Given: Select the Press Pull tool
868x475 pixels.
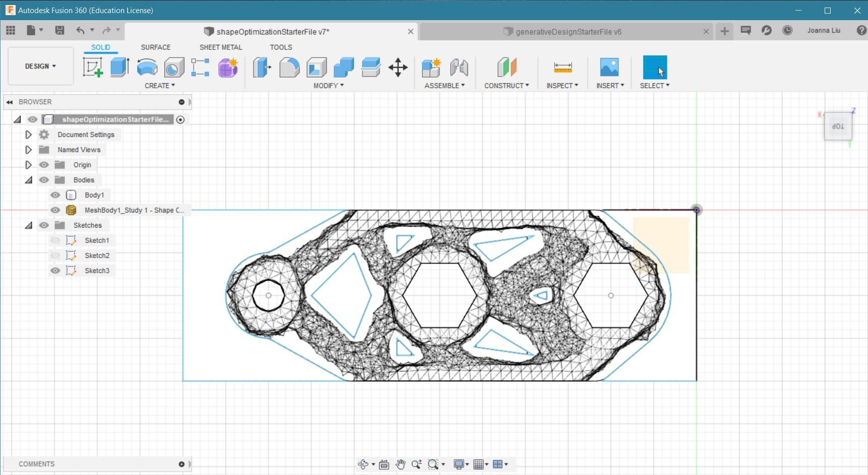Looking at the screenshot, I should click(x=262, y=67).
